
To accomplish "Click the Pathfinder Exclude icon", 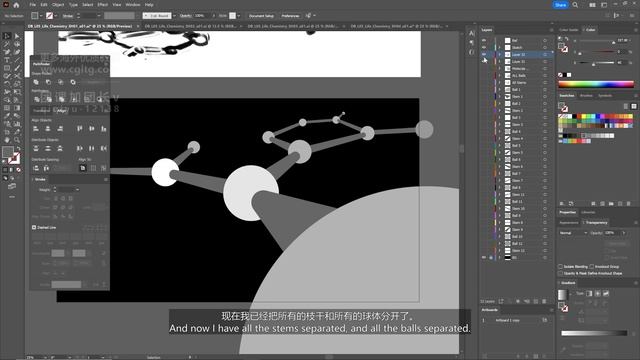I will coord(73,82).
